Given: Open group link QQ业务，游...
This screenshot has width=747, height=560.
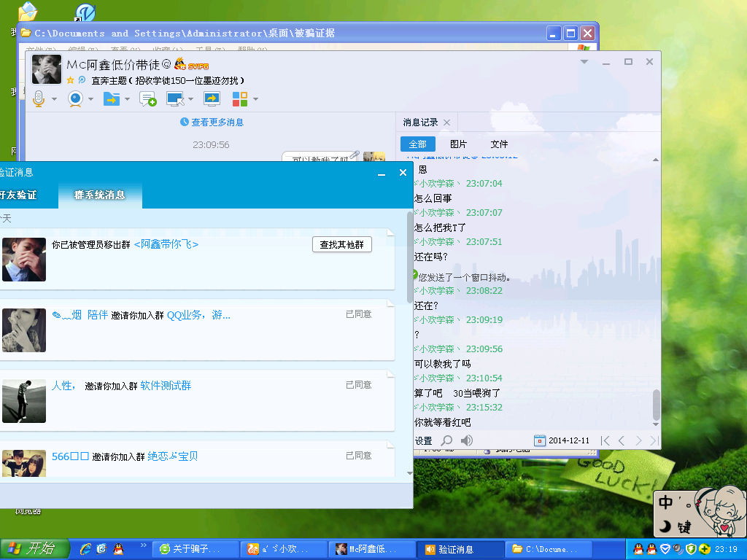Looking at the screenshot, I should pyautogui.click(x=198, y=315).
